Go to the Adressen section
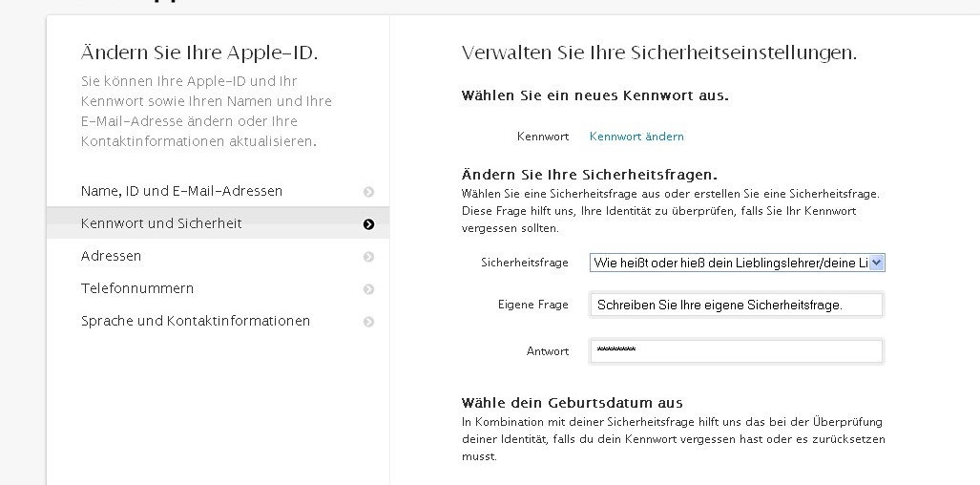This screenshot has height=485, width=980. [111, 256]
